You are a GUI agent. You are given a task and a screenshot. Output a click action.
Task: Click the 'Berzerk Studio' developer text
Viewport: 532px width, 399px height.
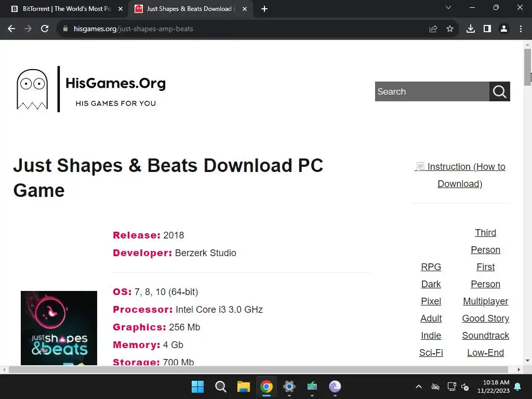pos(206,253)
